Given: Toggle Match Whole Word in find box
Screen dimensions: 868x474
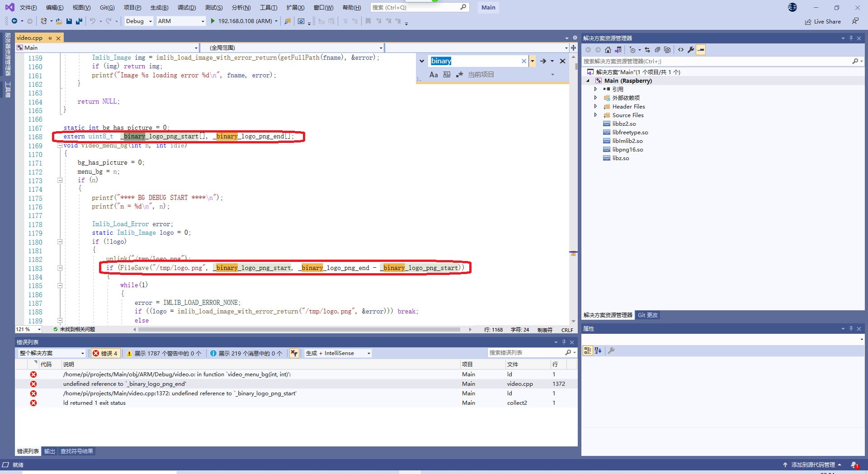Looking at the screenshot, I should (x=447, y=75).
